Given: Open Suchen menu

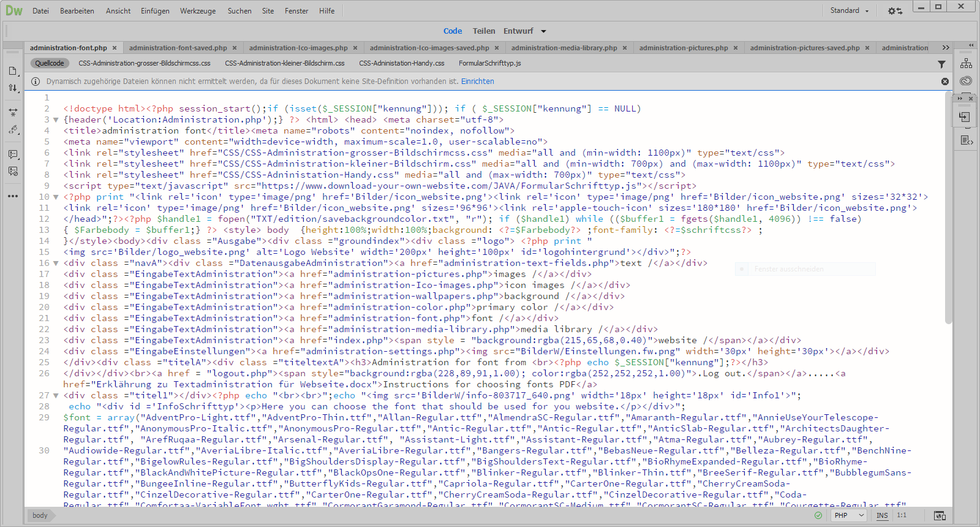Looking at the screenshot, I should pos(239,11).
